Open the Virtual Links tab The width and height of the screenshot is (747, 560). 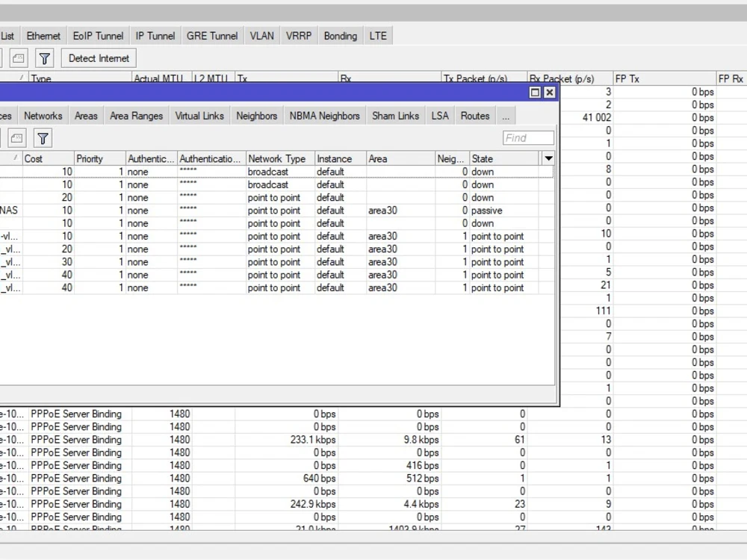coord(199,115)
